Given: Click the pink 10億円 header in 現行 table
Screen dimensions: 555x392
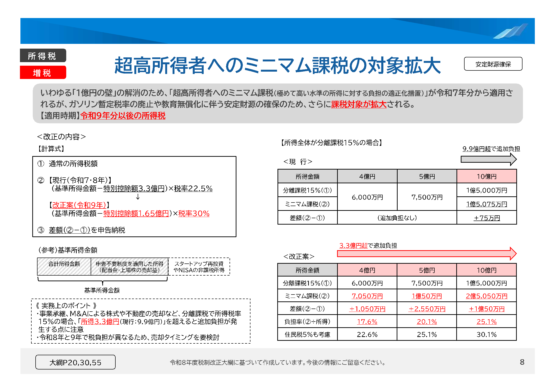Looking at the screenshot, I should tap(486, 176).
